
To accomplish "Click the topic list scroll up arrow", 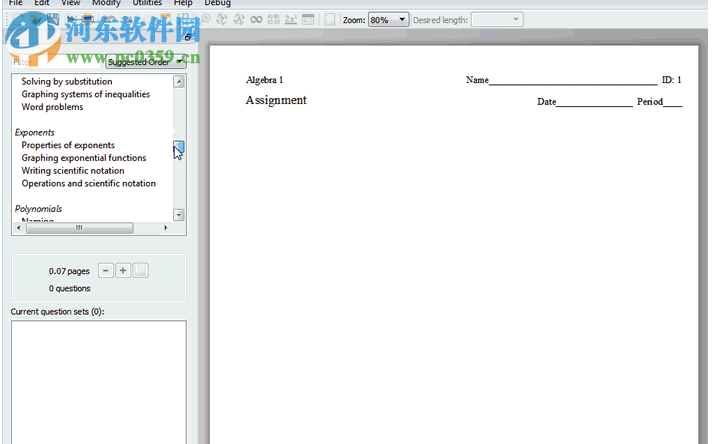I will (179, 82).
